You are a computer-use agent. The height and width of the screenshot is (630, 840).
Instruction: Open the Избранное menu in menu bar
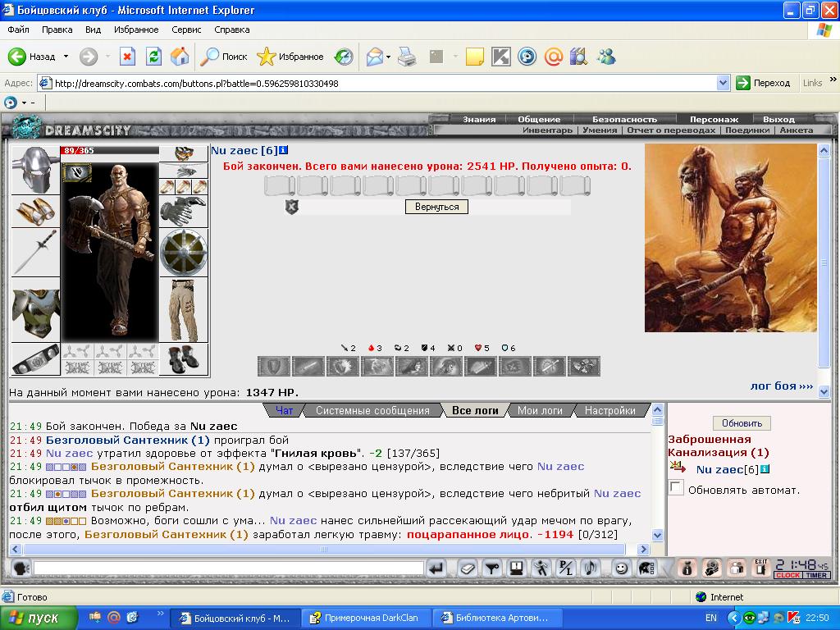[136, 30]
